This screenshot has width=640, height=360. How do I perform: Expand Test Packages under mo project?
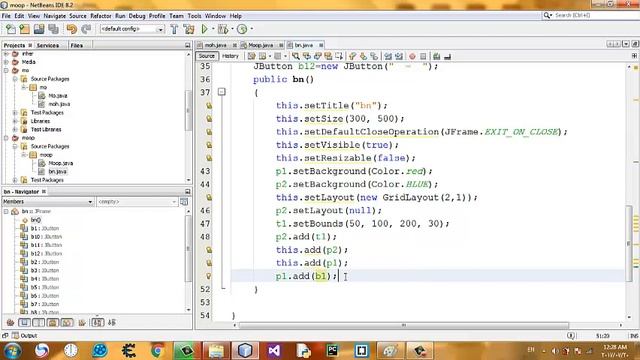click(15, 112)
